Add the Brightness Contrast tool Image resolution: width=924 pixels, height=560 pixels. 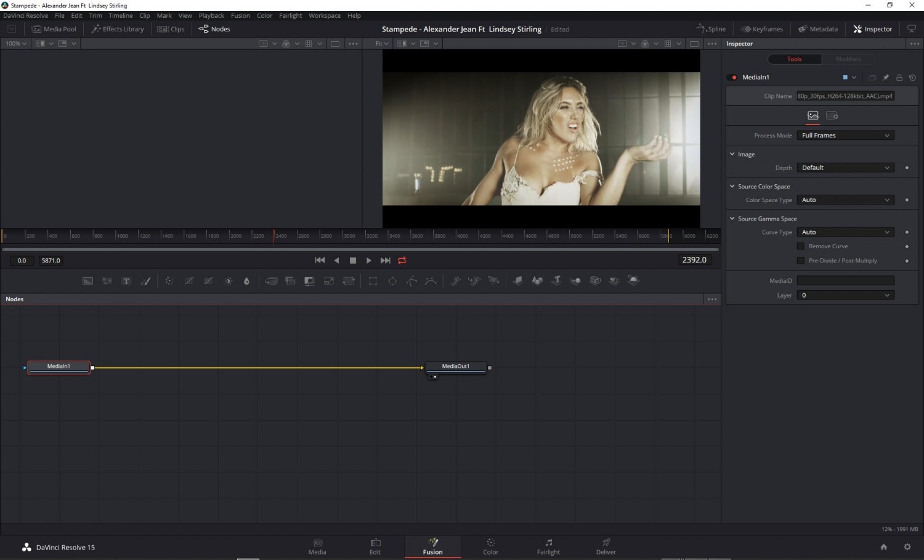coord(229,281)
